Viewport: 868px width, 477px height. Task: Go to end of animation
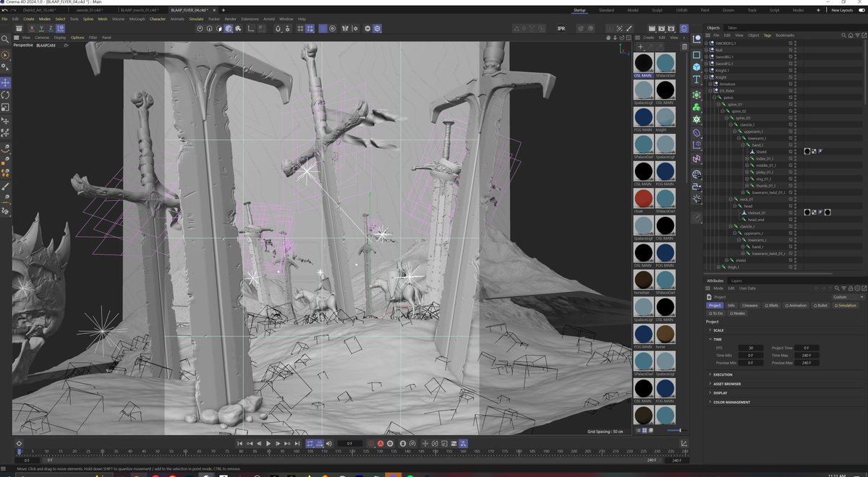pos(296,443)
